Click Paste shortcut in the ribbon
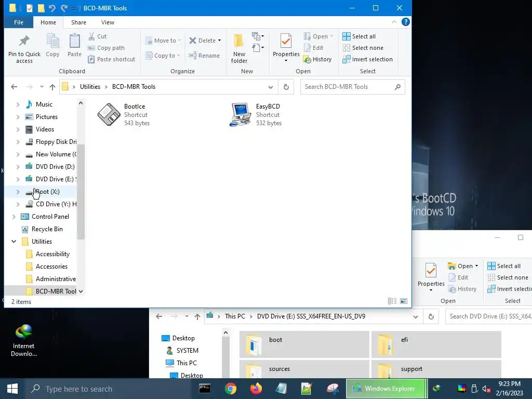 click(112, 59)
